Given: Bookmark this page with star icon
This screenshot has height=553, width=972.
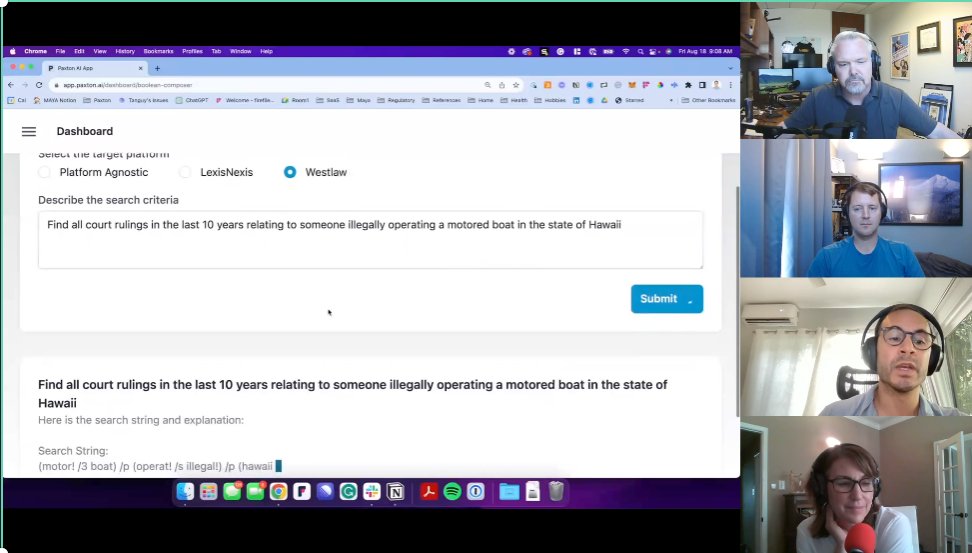Looking at the screenshot, I should tap(516, 85).
